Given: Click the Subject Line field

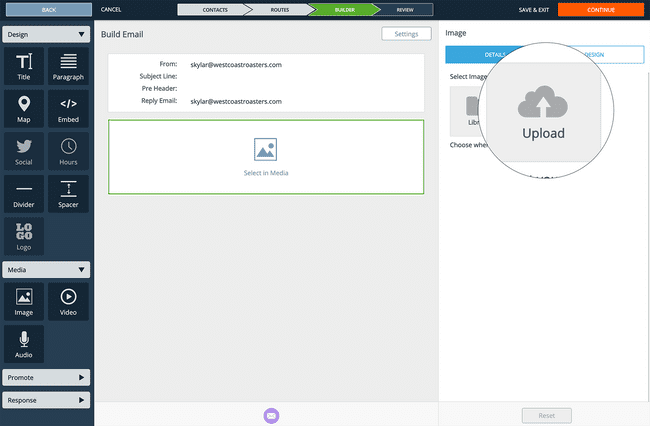Looking at the screenshot, I should coord(266,76).
